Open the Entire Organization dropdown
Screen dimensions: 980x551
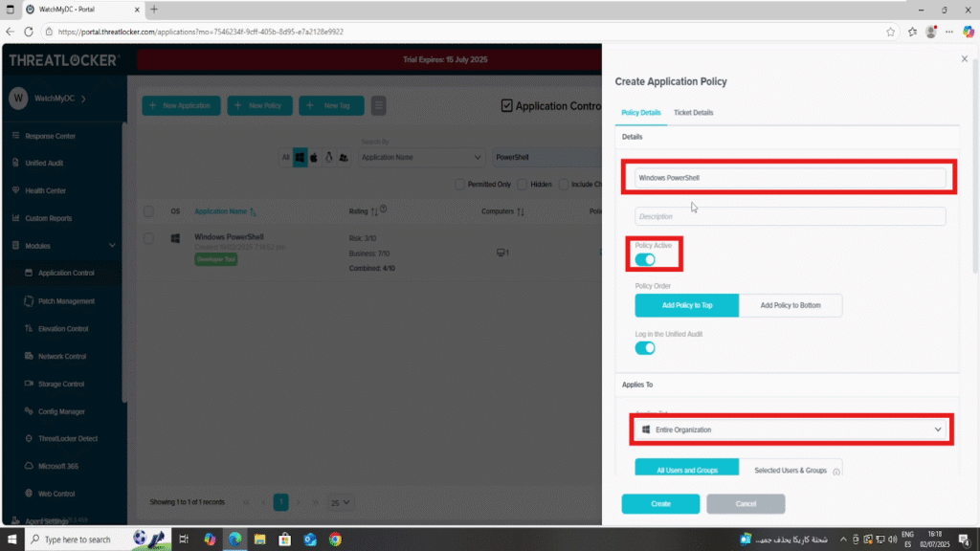791,430
